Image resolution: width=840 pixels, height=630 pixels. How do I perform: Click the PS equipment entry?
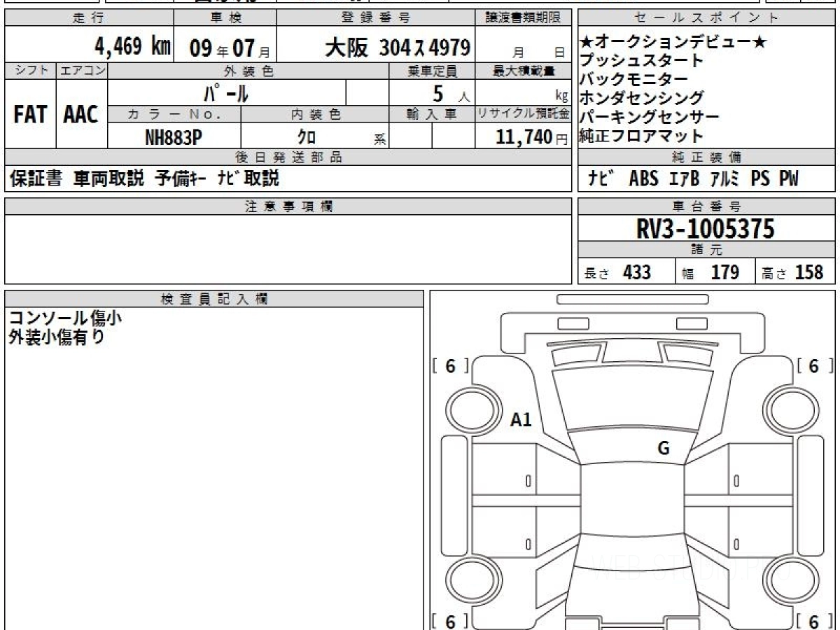tap(760, 180)
